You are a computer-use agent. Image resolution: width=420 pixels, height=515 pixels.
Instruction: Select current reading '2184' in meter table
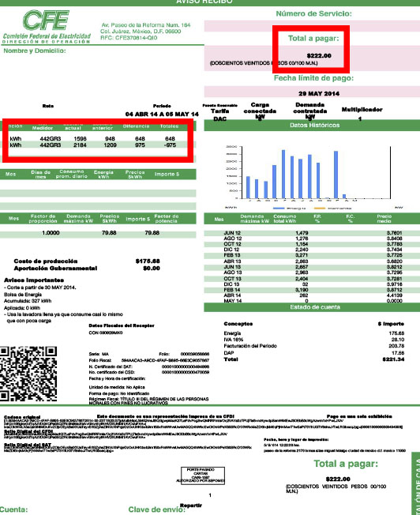point(80,145)
